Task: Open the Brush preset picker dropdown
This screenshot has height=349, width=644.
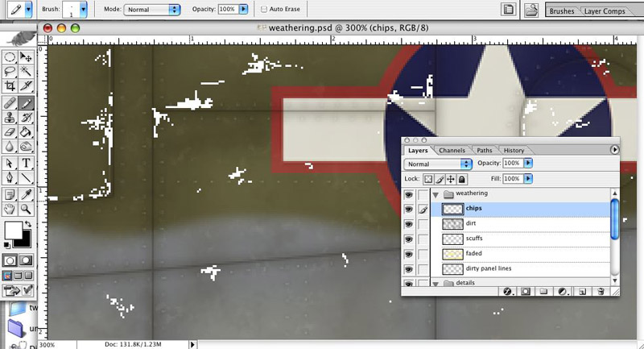Action: 84,9
